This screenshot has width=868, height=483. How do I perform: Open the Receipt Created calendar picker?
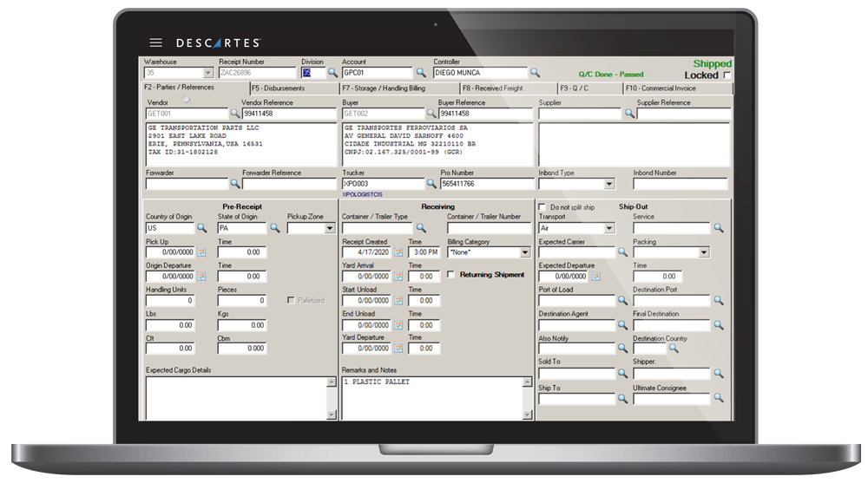coord(398,252)
